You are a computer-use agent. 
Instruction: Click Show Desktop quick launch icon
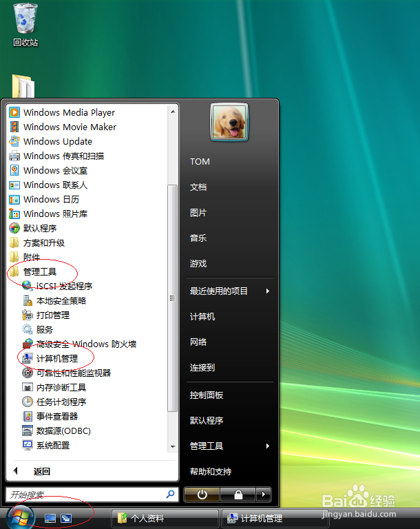coord(50,518)
